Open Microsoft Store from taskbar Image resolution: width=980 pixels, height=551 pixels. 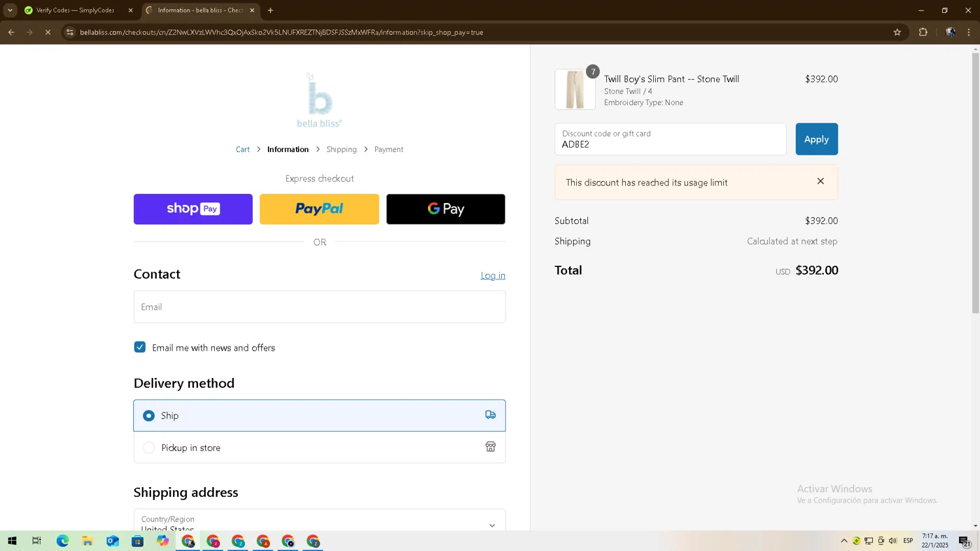click(x=137, y=541)
